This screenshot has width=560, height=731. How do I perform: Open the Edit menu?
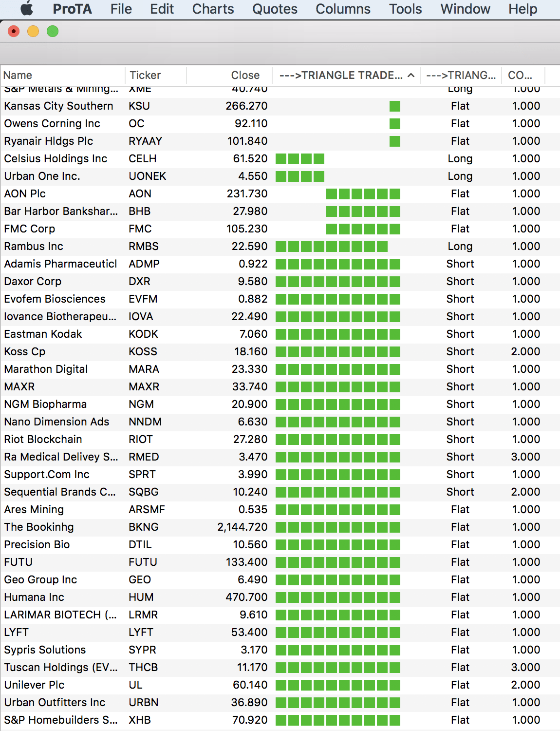pos(162,9)
